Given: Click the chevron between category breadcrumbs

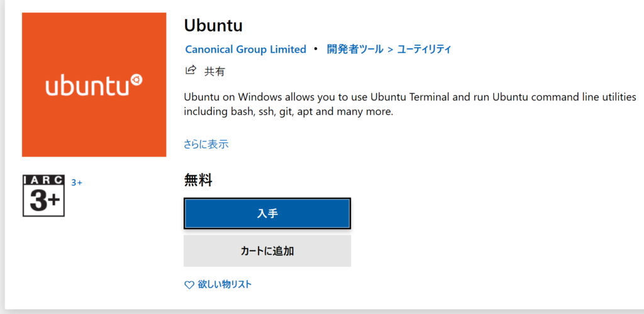Looking at the screenshot, I should pyautogui.click(x=390, y=50).
